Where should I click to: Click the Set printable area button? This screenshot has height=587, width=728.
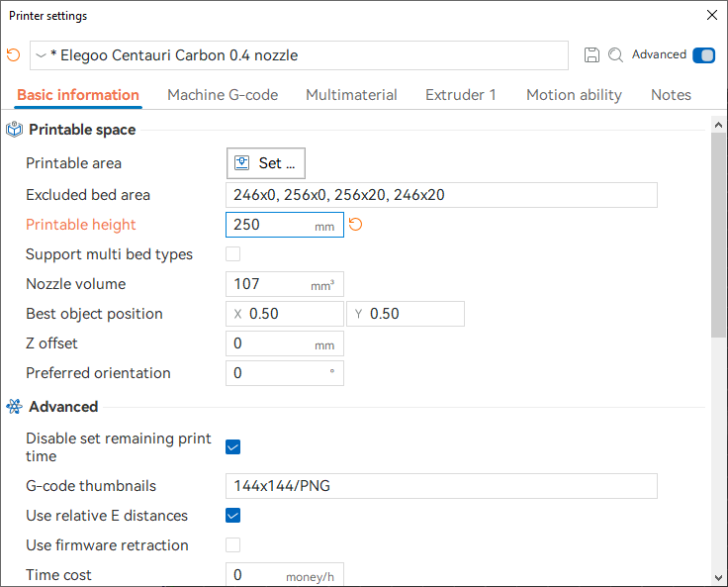266,163
